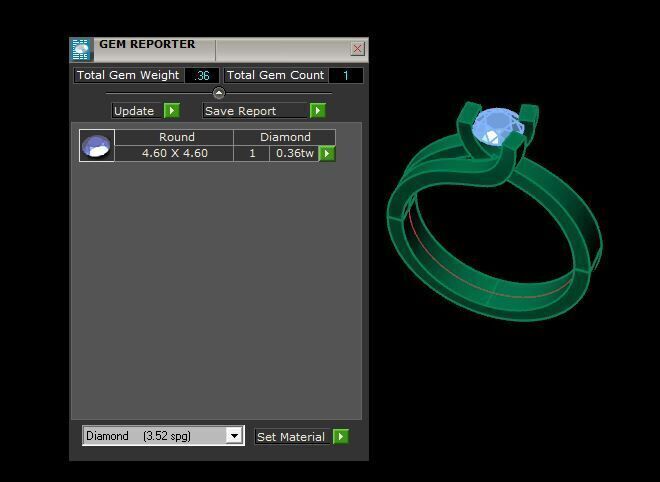Click the Update label button
660x482 pixels.
(137, 111)
